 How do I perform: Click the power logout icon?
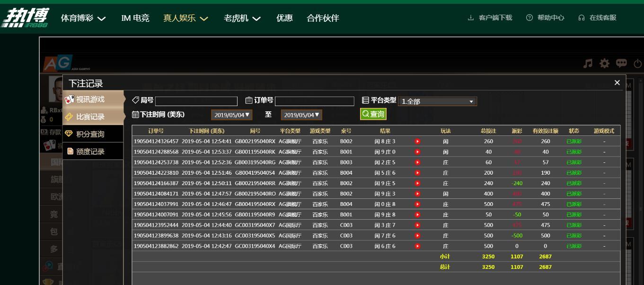pos(637,63)
